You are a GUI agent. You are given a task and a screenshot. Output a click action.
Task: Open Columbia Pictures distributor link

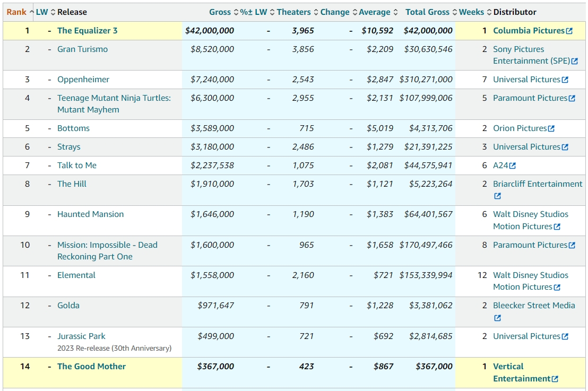(529, 31)
